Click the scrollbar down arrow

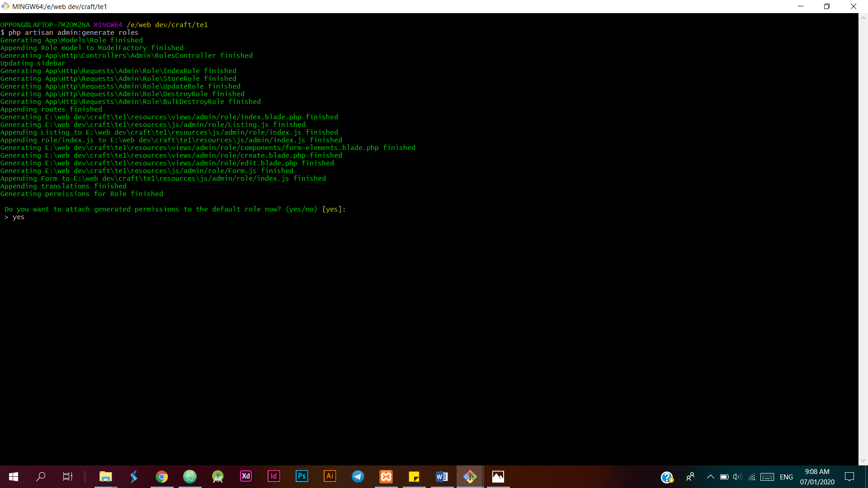863,461
